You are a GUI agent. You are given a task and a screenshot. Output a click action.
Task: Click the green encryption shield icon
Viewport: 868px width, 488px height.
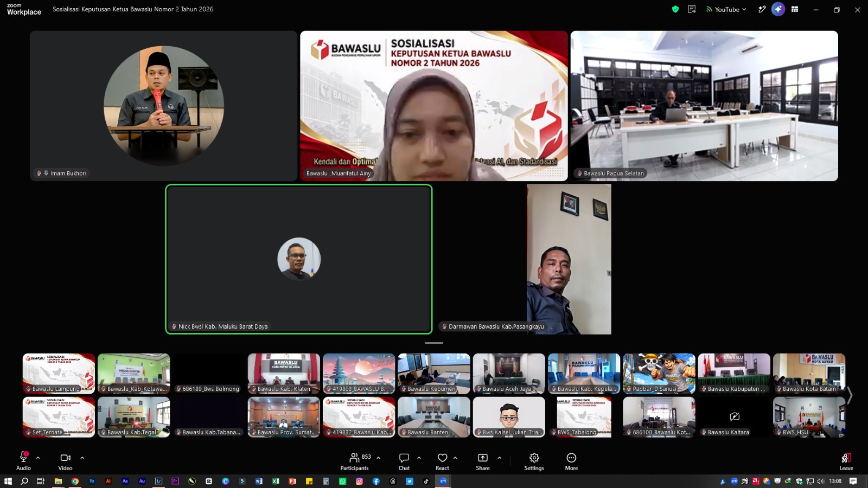[x=675, y=9]
